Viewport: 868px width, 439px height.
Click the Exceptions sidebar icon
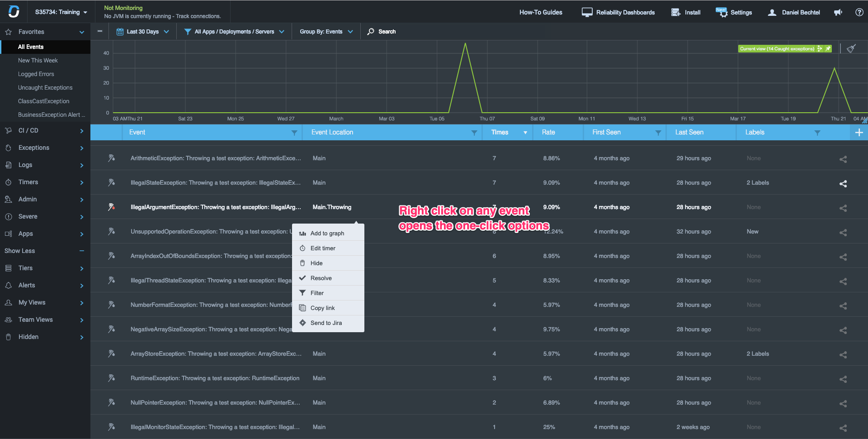[x=8, y=148]
